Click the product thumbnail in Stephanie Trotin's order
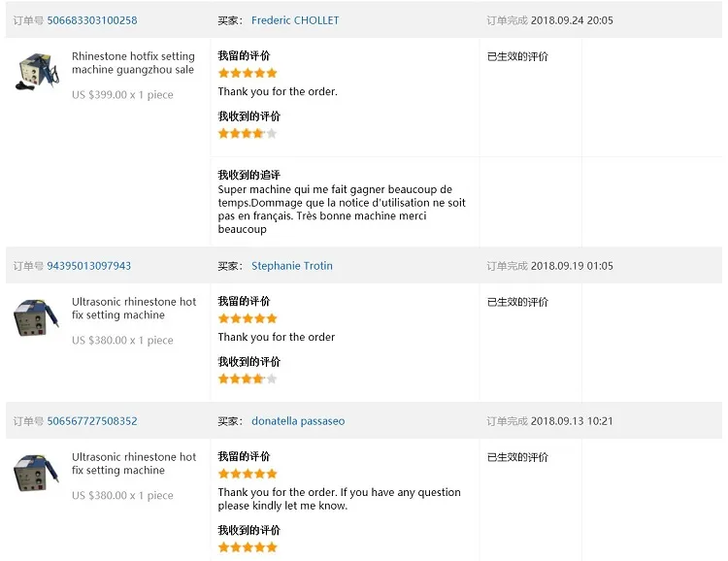 (36, 317)
